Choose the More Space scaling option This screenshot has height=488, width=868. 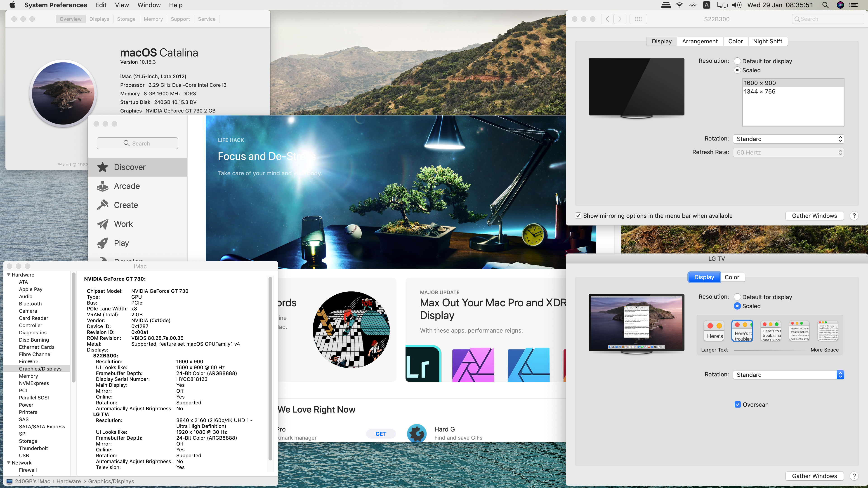point(828,331)
